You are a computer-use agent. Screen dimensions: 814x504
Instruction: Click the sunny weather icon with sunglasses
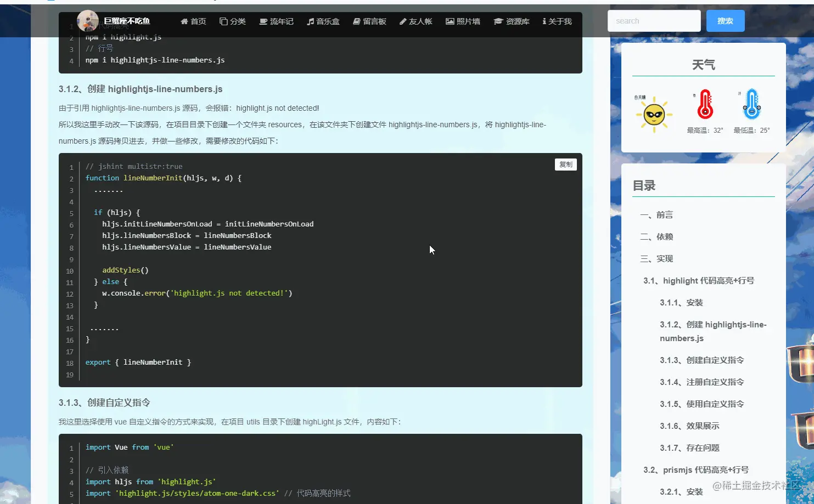[x=654, y=114]
